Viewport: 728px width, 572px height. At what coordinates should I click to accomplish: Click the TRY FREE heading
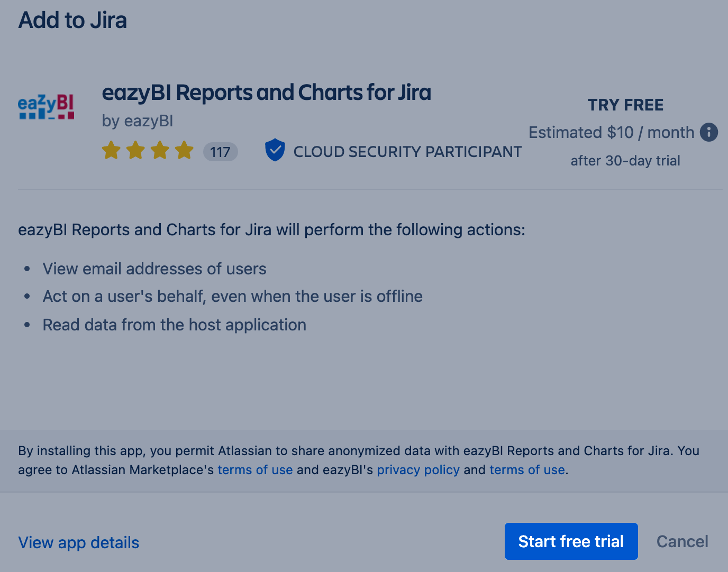626,105
